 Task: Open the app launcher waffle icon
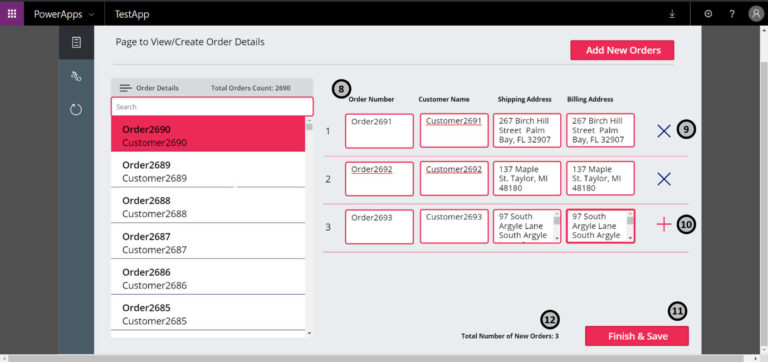(x=12, y=13)
